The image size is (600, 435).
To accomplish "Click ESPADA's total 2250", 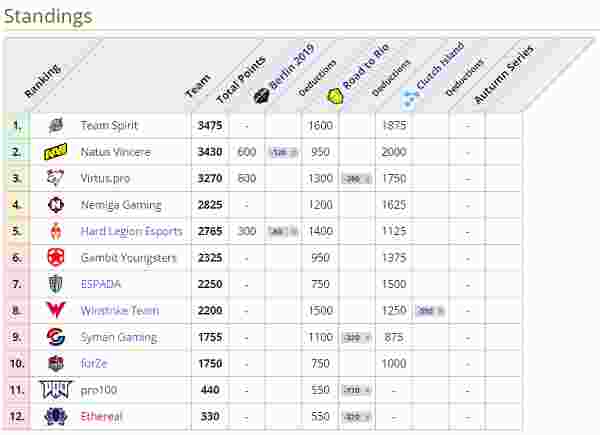I will coord(210,284).
